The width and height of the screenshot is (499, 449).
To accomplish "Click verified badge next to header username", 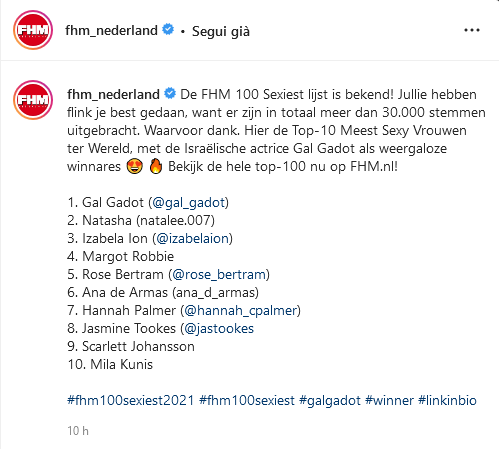I will (x=168, y=29).
